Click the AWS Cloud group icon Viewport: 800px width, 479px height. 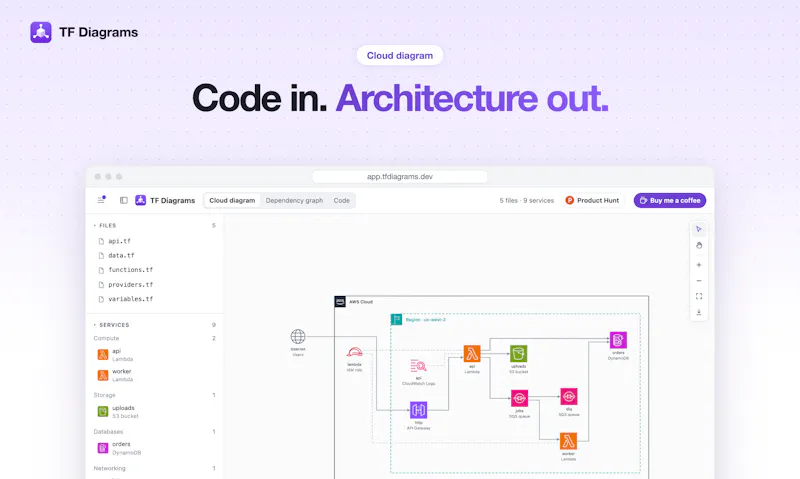point(340,301)
